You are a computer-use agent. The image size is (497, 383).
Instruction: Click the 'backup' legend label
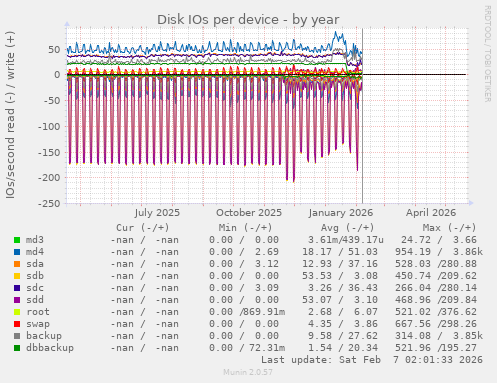pos(44,336)
